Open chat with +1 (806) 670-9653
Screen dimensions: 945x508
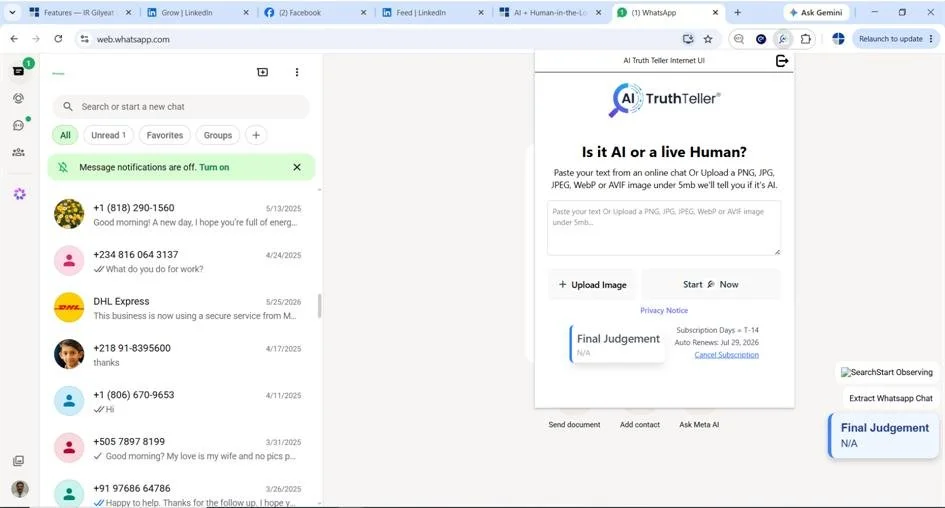[x=181, y=401]
